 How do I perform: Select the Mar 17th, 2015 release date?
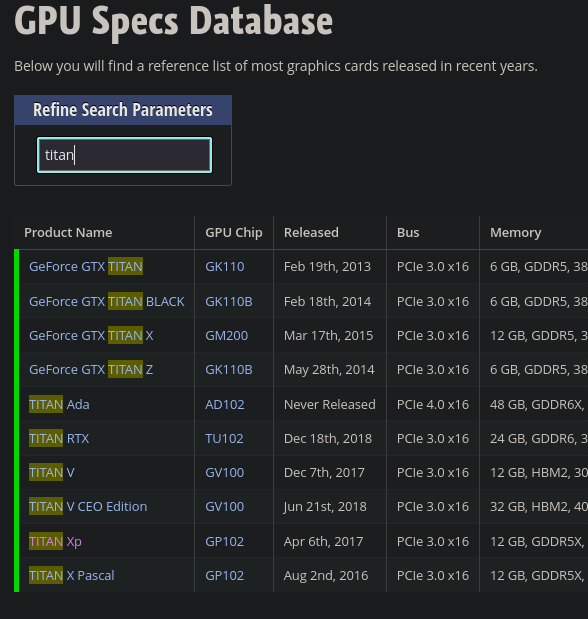pos(329,336)
